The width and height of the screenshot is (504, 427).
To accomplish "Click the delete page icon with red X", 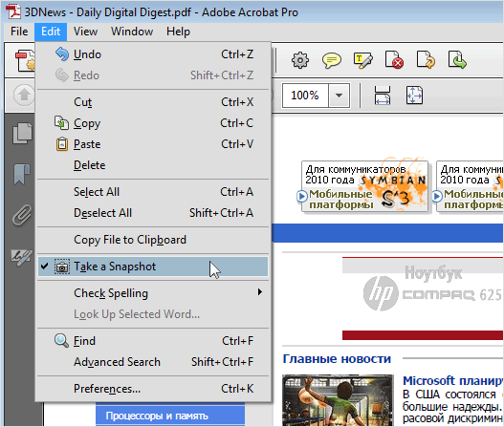I will 394,60.
